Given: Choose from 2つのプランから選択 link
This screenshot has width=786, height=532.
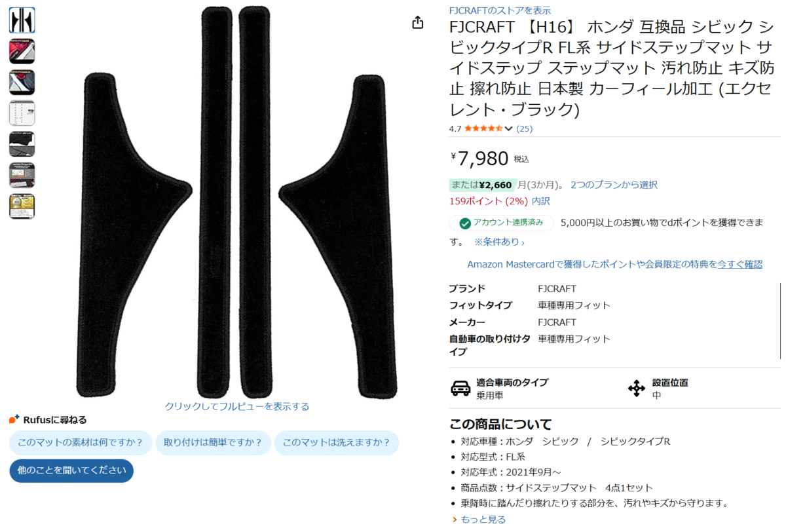Looking at the screenshot, I should coord(614,185).
